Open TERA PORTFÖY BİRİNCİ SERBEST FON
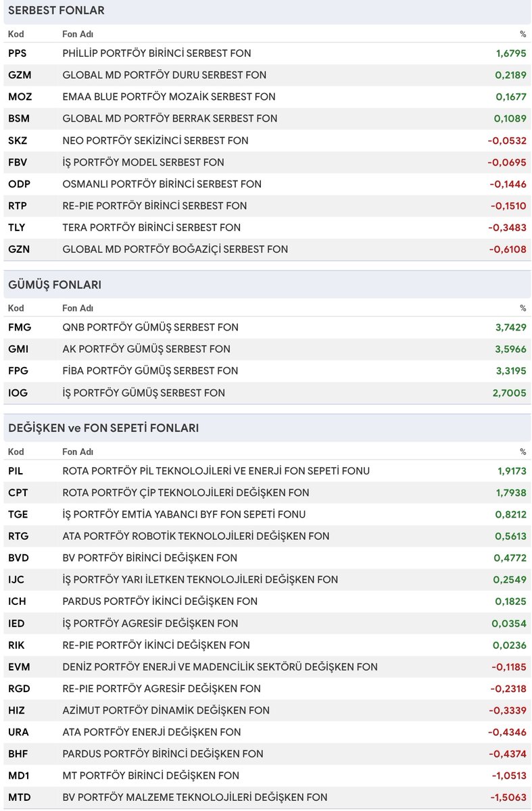This screenshot has width=532, height=811. [151, 228]
